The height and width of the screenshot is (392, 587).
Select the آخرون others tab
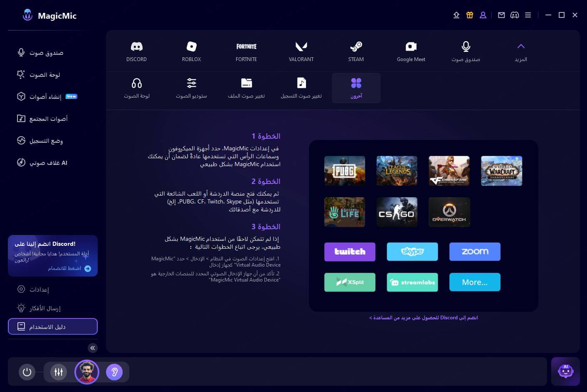click(x=356, y=88)
